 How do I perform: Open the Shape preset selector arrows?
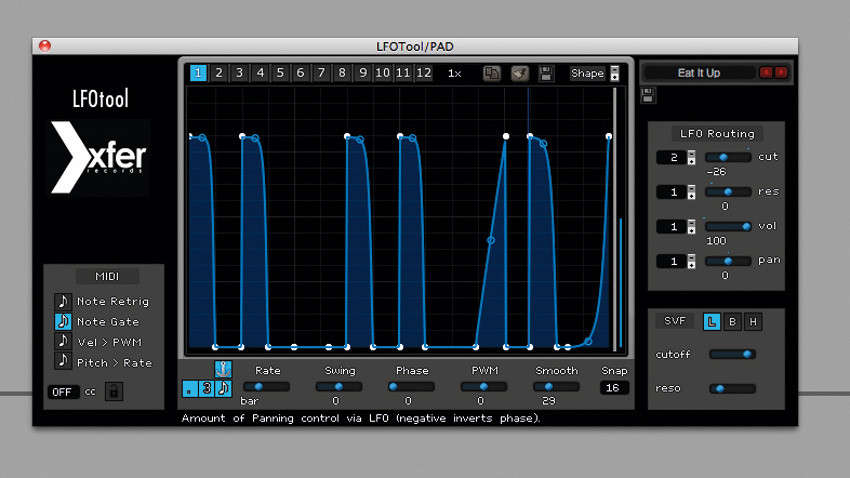pyautogui.click(x=614, y=73)
